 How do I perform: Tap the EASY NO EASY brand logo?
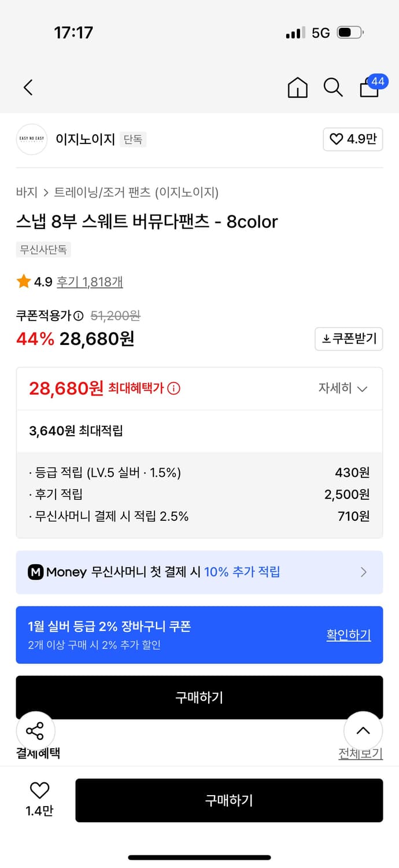click(x=31, y=139)
